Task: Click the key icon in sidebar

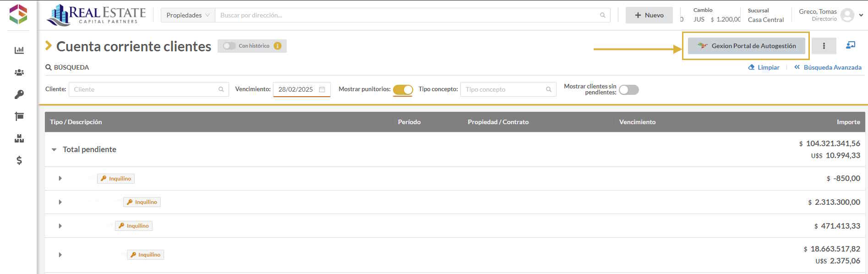Action: point(19,94)
